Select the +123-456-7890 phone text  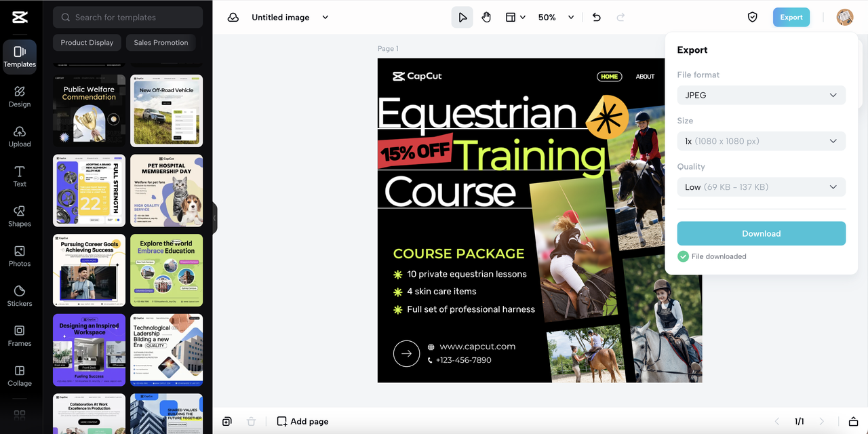click(464, 360)
